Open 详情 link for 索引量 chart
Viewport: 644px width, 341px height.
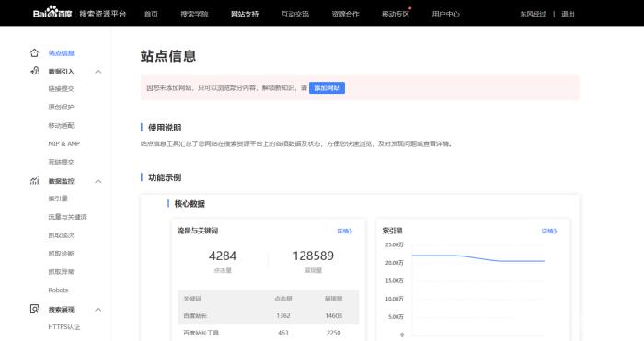[549, 231]
